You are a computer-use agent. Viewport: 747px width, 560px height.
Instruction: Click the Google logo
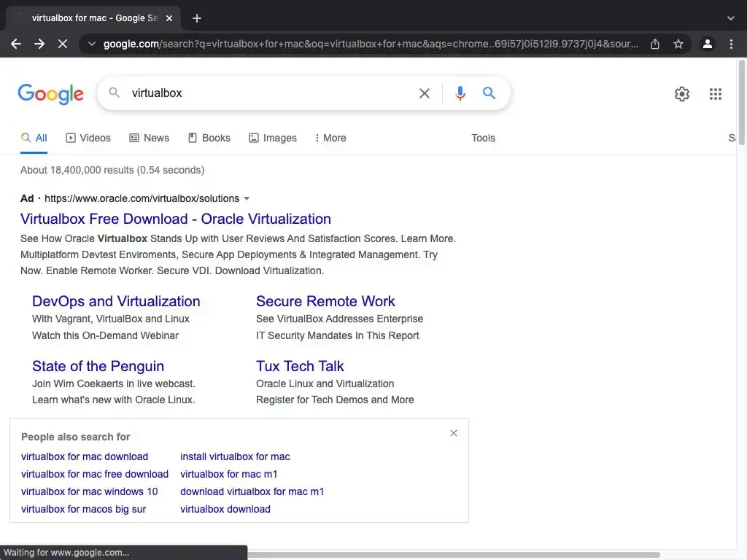click(x=50, y=94)
